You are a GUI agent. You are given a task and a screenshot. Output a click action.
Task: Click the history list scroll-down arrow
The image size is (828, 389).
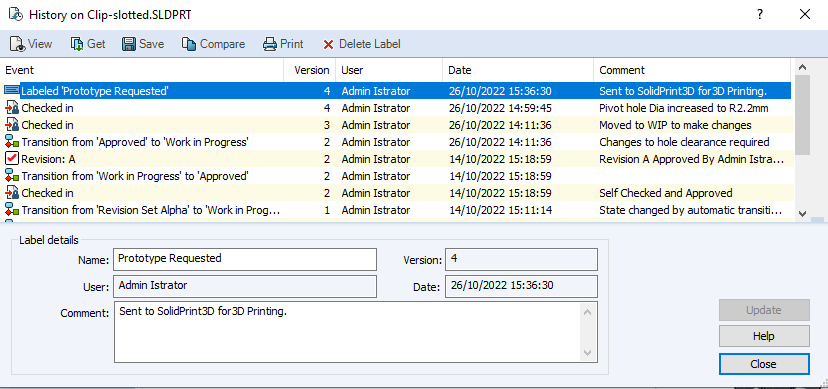(802, 213)
